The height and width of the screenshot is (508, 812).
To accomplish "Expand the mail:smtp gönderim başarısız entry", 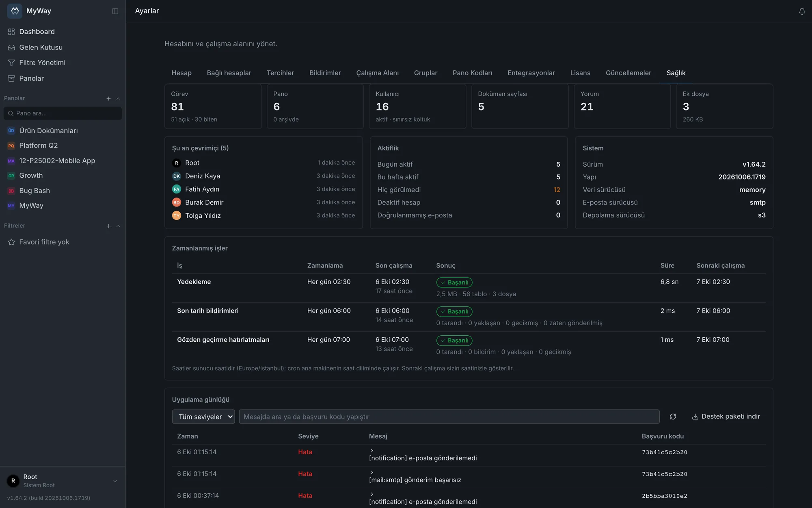I will [x=372, y=473].
